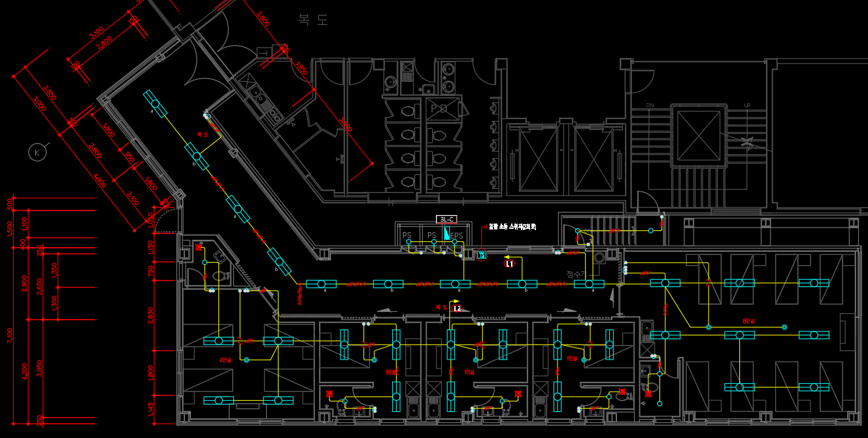Click the L2 circuit tag
This screenshot has width=868, height=438.
coord(458,308)
